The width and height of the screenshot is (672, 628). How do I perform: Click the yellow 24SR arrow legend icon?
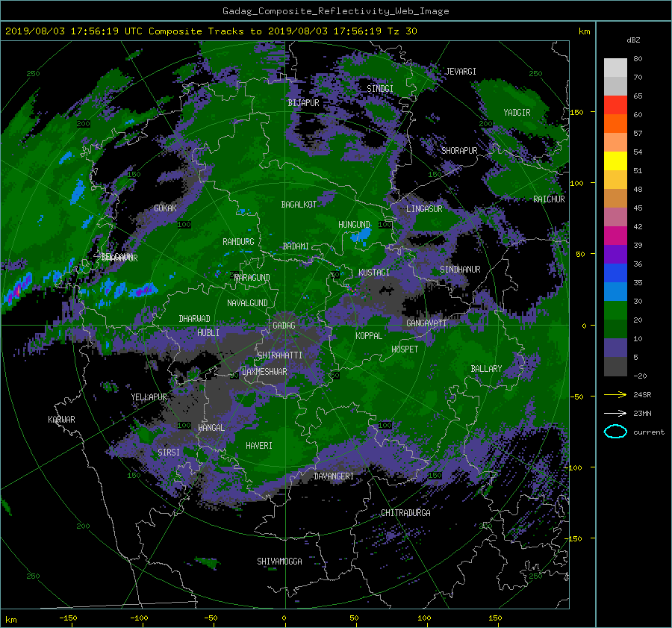pyautogui.click(x=615, y=395)
